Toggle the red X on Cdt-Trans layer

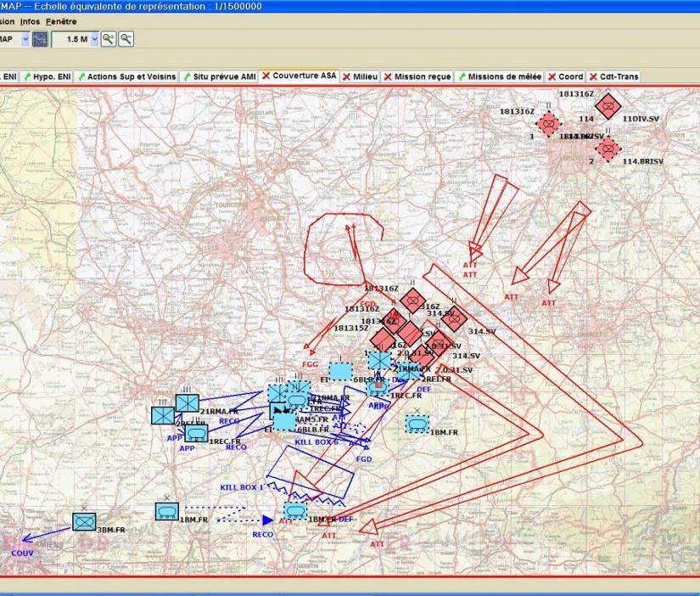pos(593,76)
